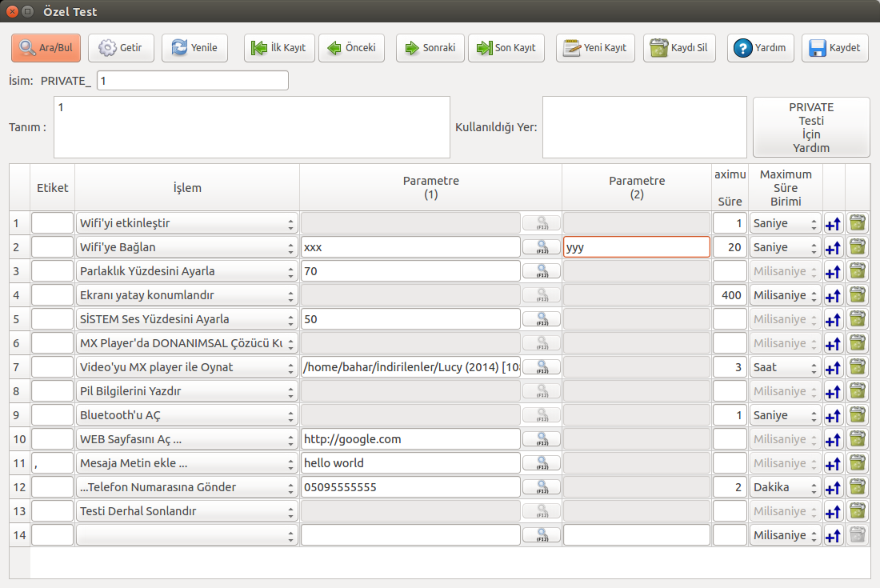The image size is (880, 588).
Task: Click the insert-row arrow icon in row 13
Action: [x=834, y=512]
